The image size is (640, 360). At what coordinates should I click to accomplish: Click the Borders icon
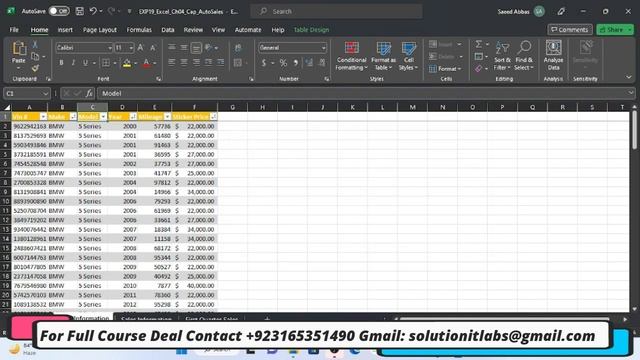click(x=106, y=63)
